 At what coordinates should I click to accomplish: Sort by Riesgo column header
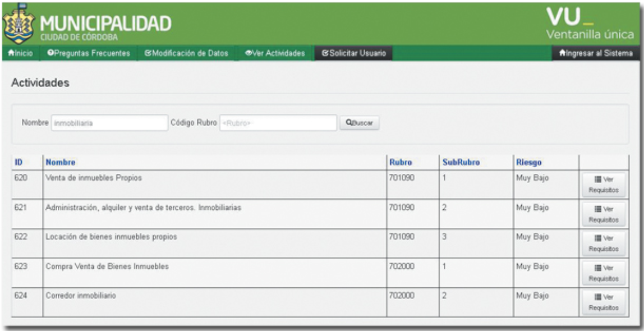(529, 163)
